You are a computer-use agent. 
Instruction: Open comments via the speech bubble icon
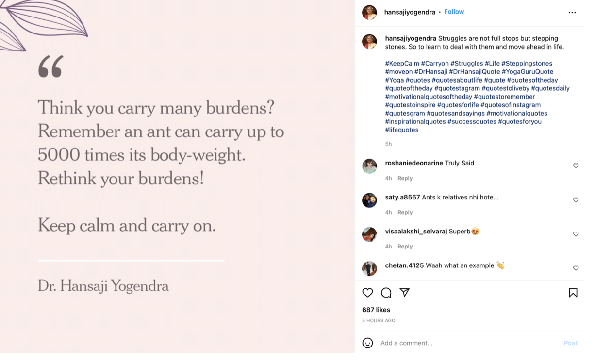point(386,293)
